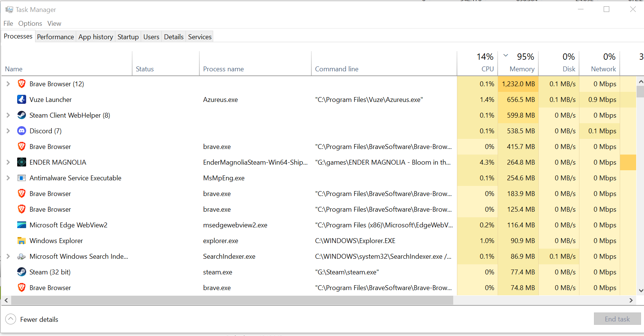Viewport: 644px width, 336px height.
Task: Sort by the Status column header
Action: (x=166, y=63)
